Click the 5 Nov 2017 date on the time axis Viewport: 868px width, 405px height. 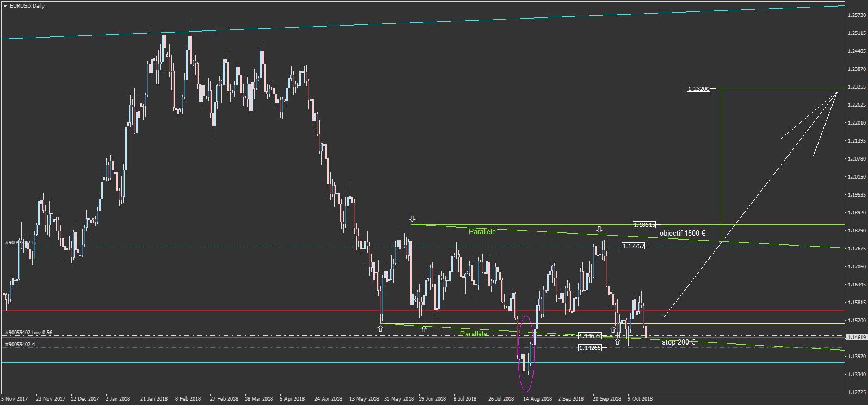point(15,398)
